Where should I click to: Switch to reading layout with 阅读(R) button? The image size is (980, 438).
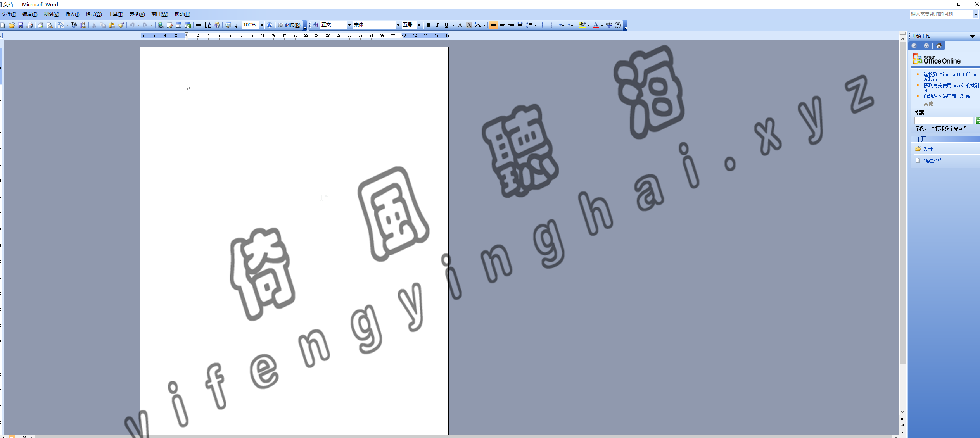pyautogui.click(x=289, y=25)
